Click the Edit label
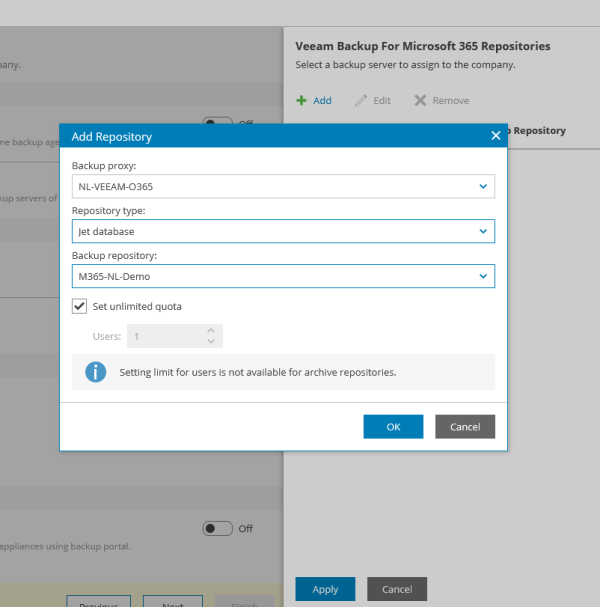The height and width of the screenshot is (607, 600). [382, 101]
